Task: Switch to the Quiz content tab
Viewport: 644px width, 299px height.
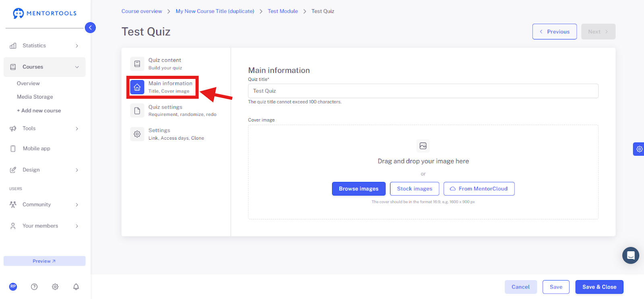Action: point(176,64)
